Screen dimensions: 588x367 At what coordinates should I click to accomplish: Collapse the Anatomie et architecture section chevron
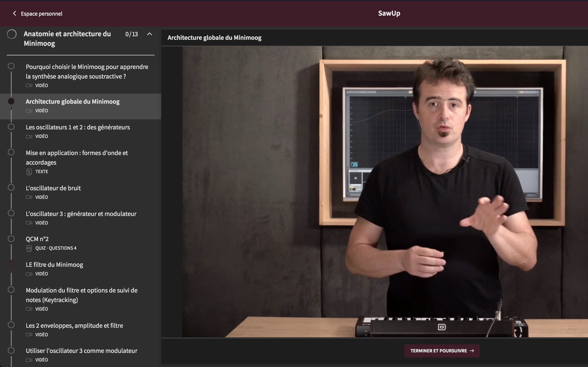[x=149, y=34]
